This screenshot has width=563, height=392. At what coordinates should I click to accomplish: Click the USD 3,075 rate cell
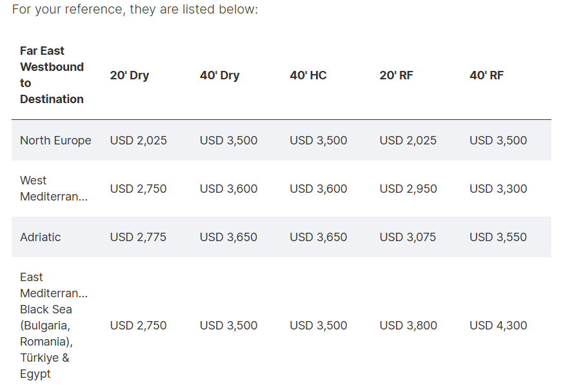click(x=408, y=237)
